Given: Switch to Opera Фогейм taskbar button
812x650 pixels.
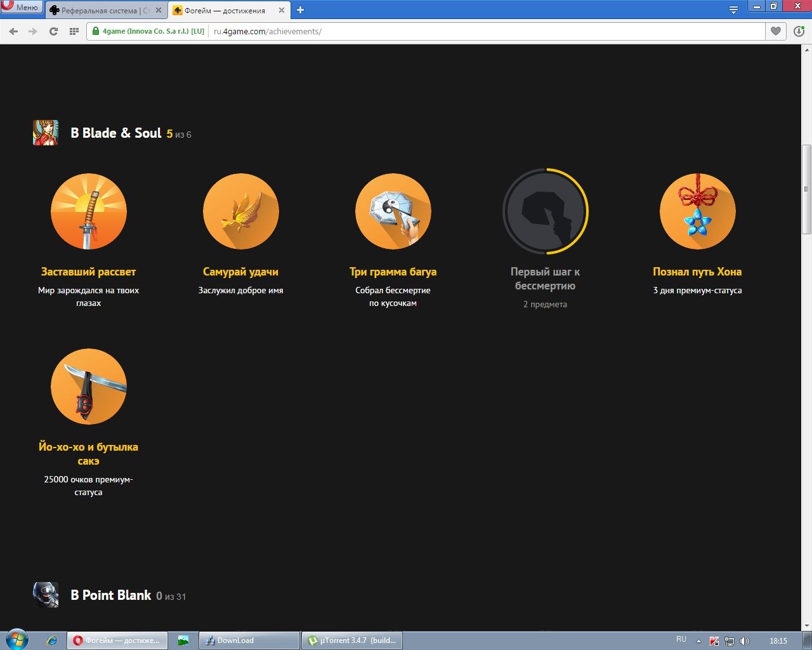Looking at the screenshot, I should point(117,640).
